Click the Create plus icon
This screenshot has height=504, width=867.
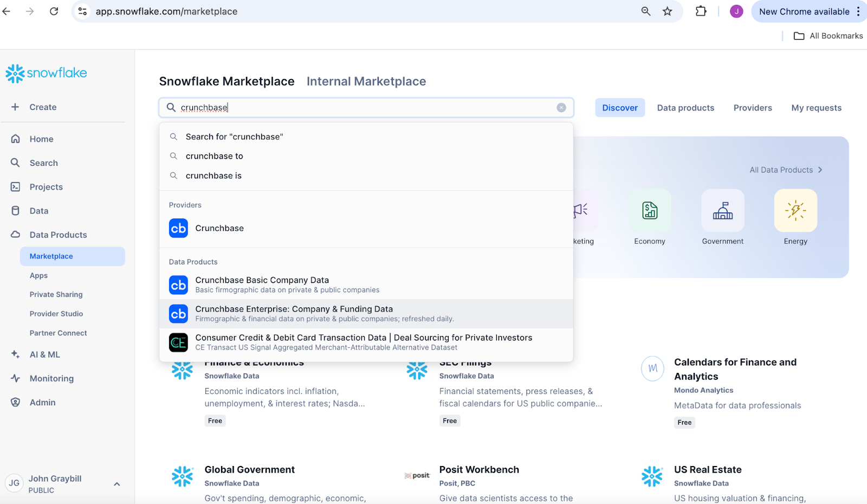[15, 107]
